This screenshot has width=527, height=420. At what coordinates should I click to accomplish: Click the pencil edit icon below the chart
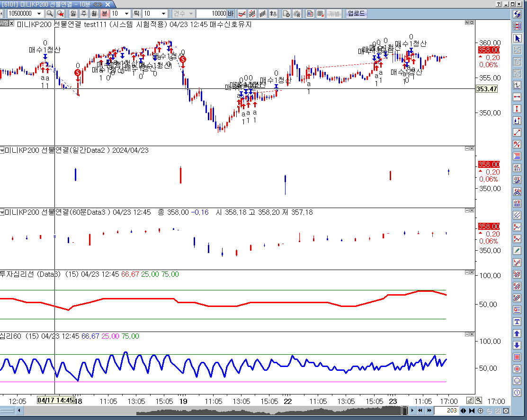470,401
